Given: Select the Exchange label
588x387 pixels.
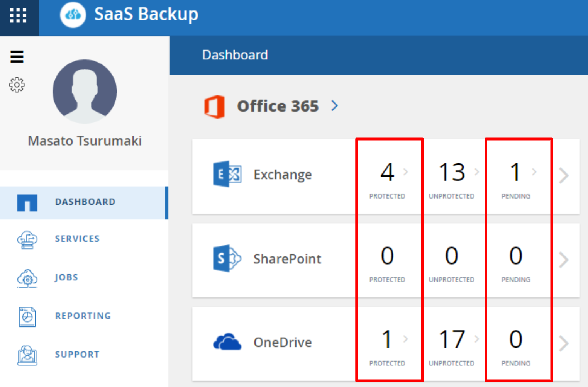Looking at the screenshot, I should pyautogui.click(x=283, y=175).
